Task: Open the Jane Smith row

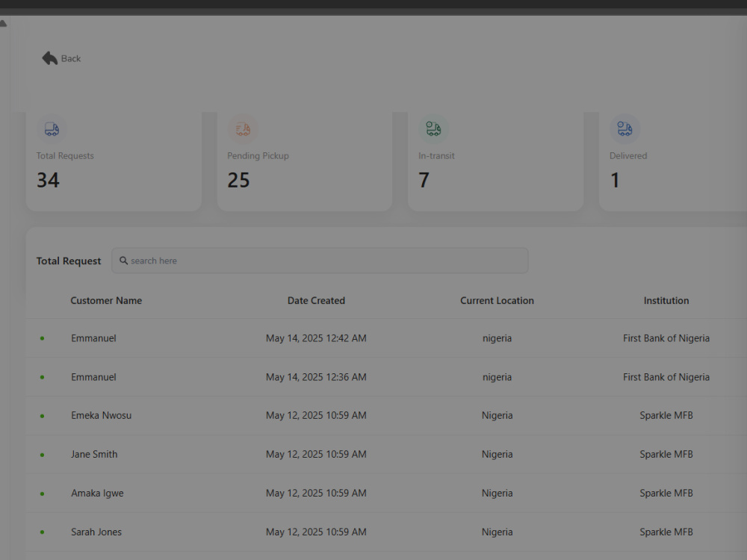Action: pyautogui.click(x=386, y=454)
